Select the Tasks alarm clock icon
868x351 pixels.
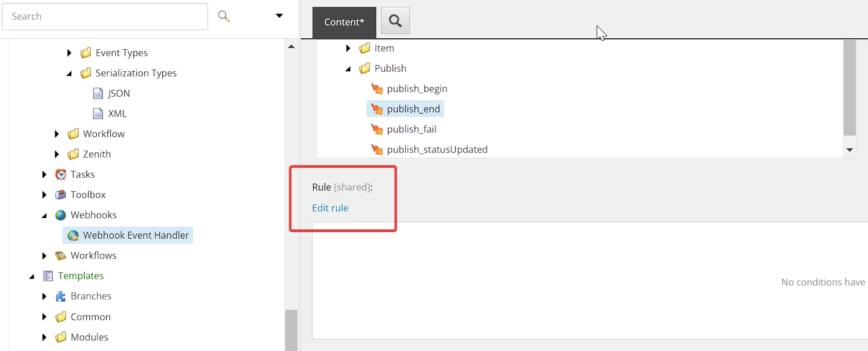(60, 174)
